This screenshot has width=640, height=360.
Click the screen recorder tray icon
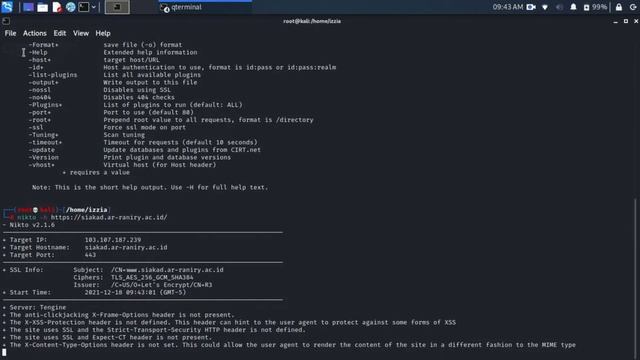coord(531,7)
